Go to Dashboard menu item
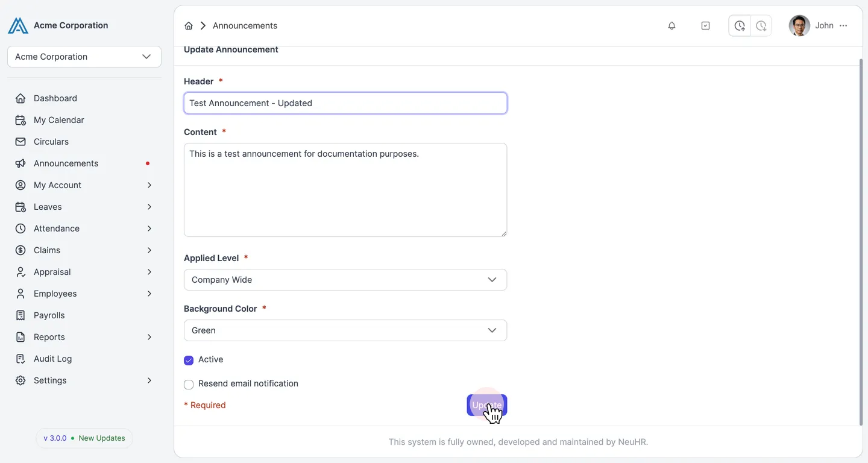The height and width of the screenshot is (463, 868). (84, 98)
